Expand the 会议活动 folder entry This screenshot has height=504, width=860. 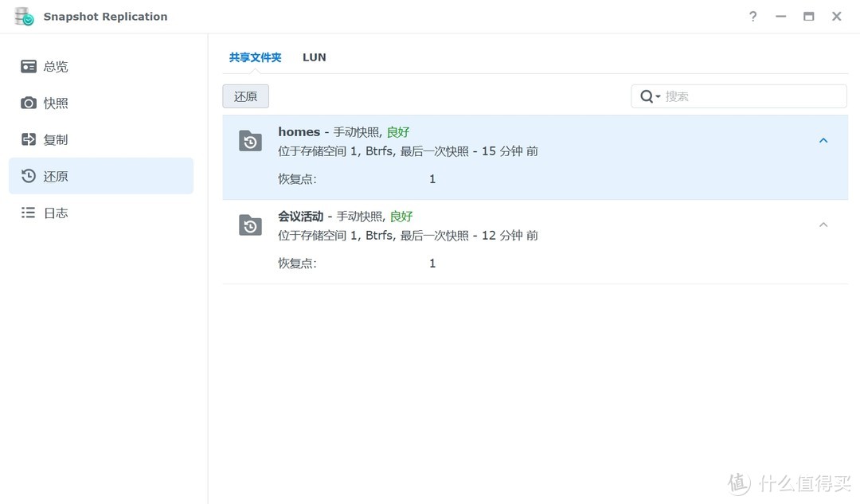(823, 225)
